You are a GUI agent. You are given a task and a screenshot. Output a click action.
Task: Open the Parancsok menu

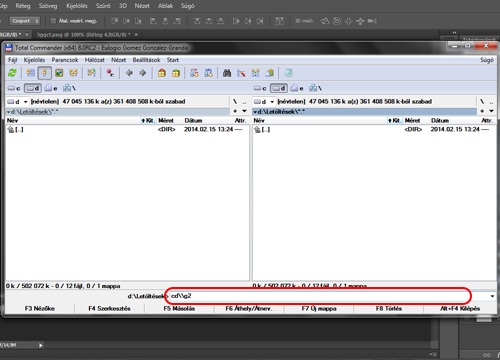pyautogui.click(x=65, y=60)
